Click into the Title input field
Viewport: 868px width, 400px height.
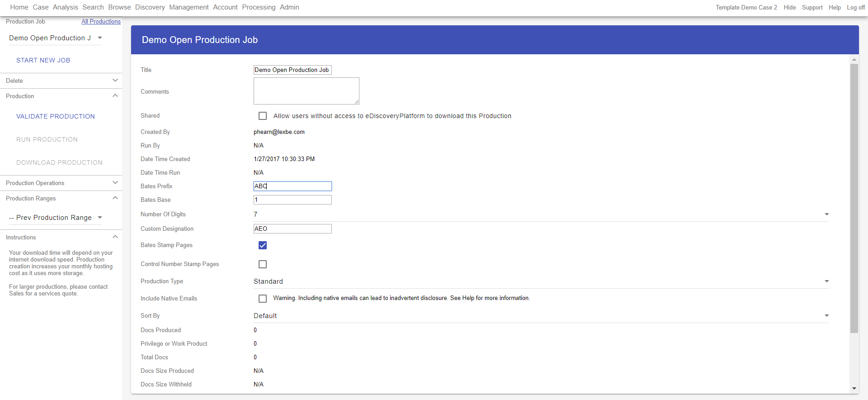point(292,70)
